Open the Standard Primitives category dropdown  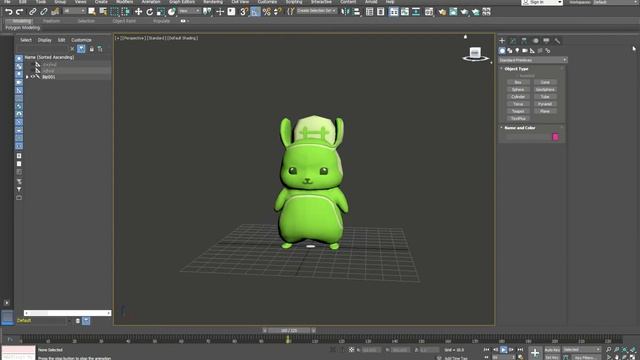tap(533, 60)
